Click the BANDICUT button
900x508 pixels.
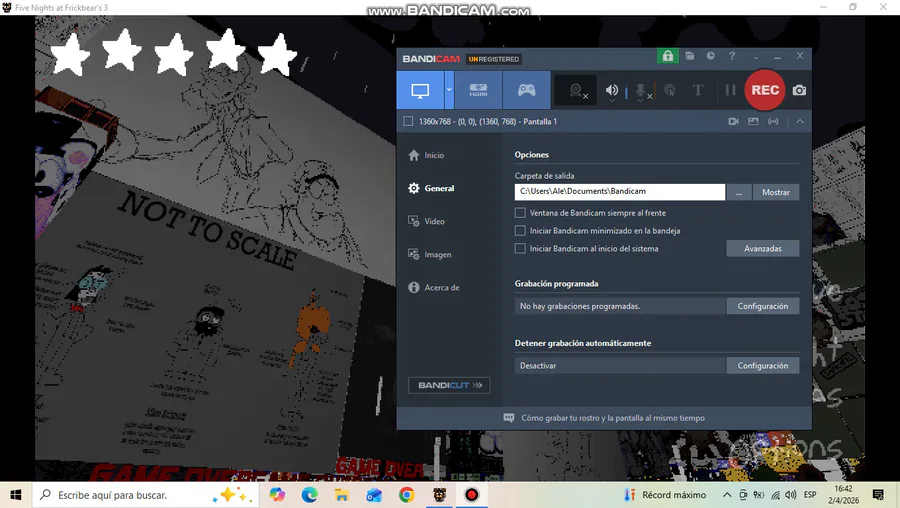pos(449,385)
